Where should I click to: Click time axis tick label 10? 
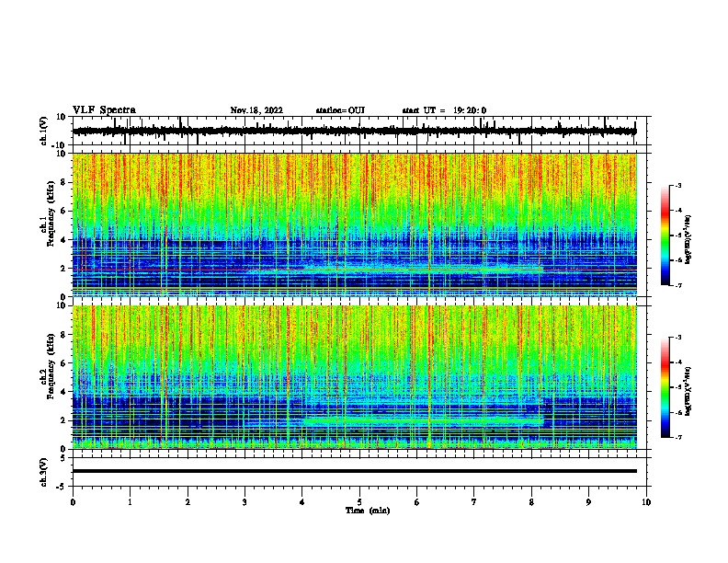pyautogui.click(x=646, y=502)
